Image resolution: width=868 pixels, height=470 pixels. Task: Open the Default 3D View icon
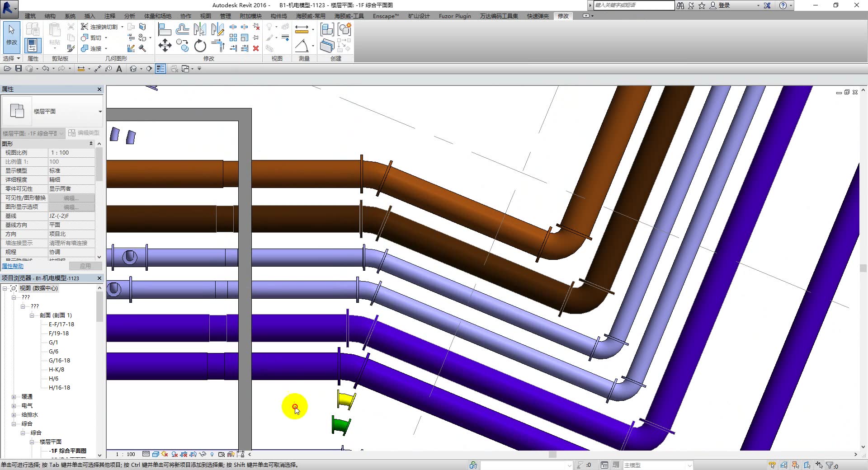click(133, 68)
